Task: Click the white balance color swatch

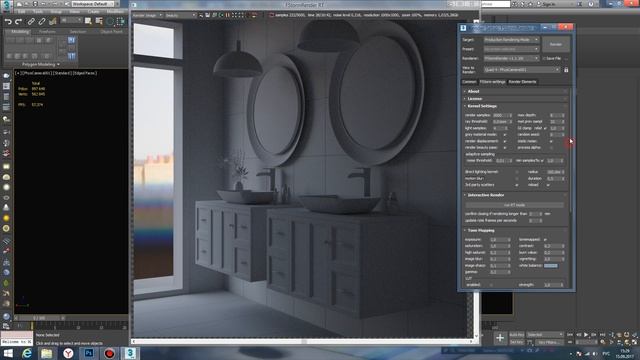Action: (x=551, y=266)
